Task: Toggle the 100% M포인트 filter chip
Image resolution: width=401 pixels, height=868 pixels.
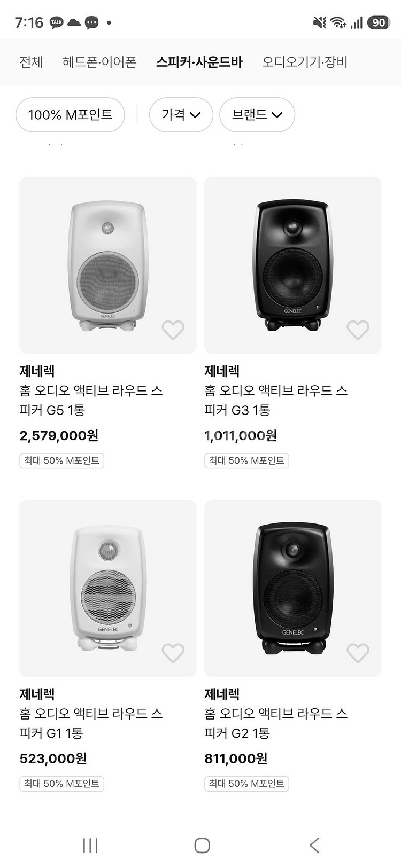Action: click(70, 115)
